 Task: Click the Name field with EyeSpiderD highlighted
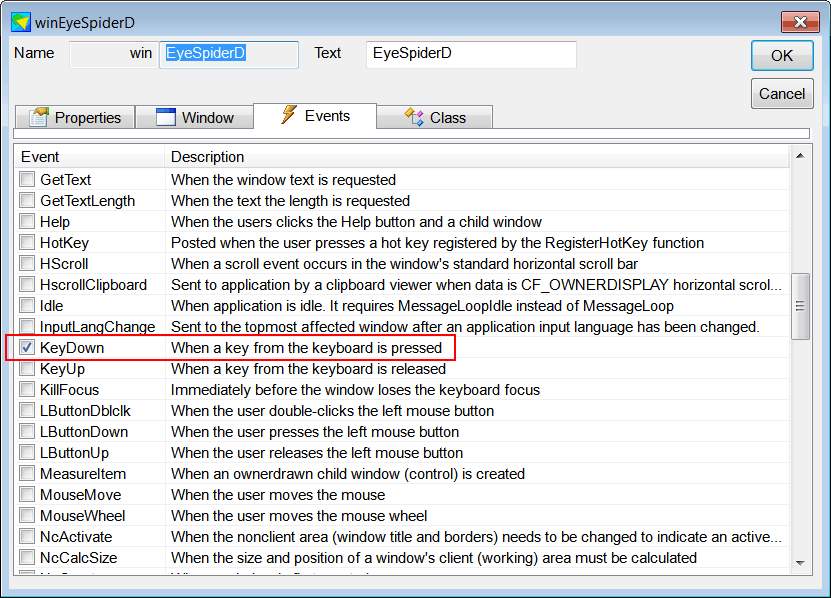pos(229,55)
